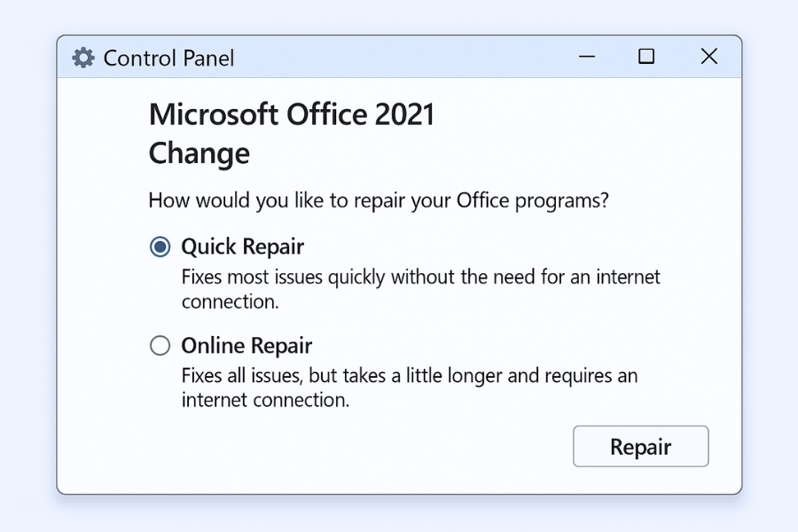Click the repair question prompt text
This screenshot has width=798, height=532.
(378, 200)
